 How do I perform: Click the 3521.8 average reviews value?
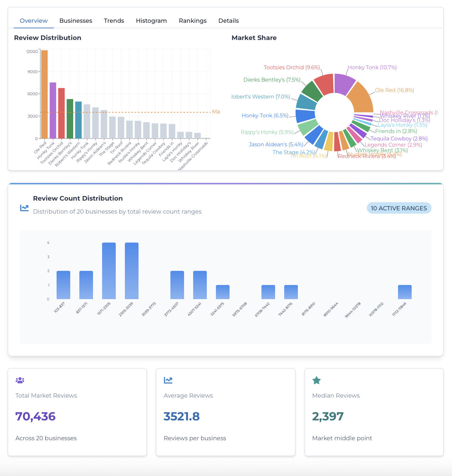pyautogui.click(x=182, y=416)
